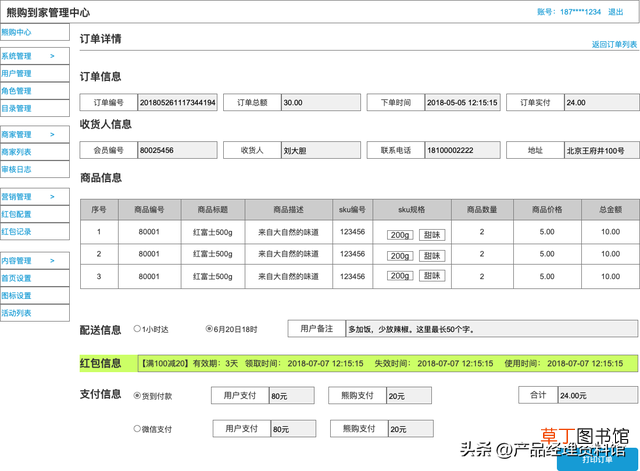
Task: Click the 退出 logout link
Action: (x=616, y=12)
